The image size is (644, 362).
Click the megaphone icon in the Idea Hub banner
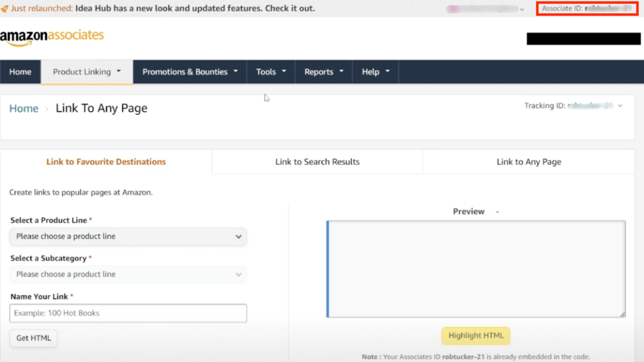tap(5, 9)
